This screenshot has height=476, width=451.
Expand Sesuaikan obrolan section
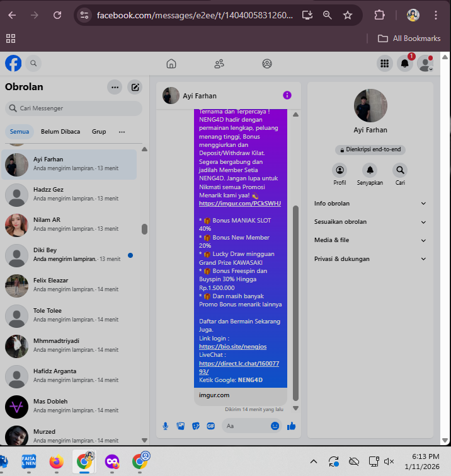pos(370,222)
